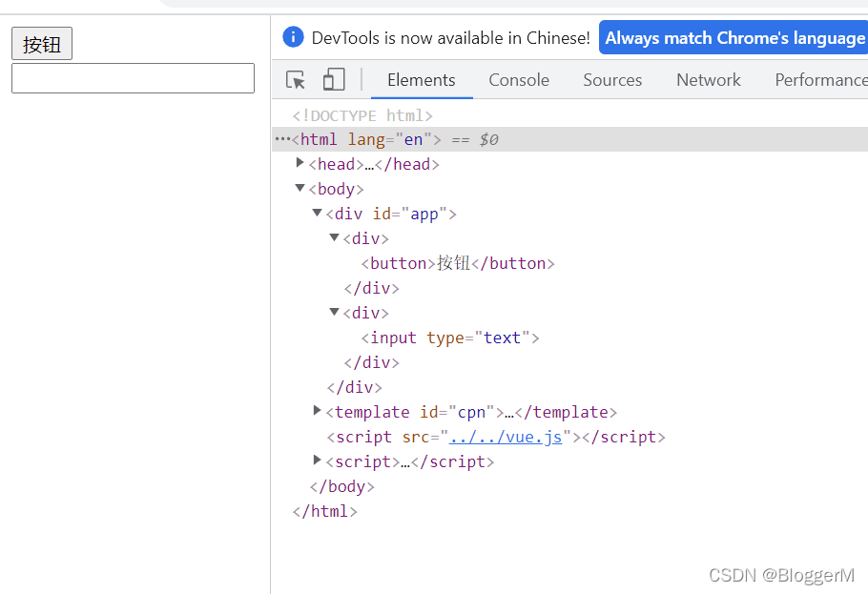Select the <!DOCTYPE html> line
Viewport: 868px width, 594px height.
(x=362, y=115)
